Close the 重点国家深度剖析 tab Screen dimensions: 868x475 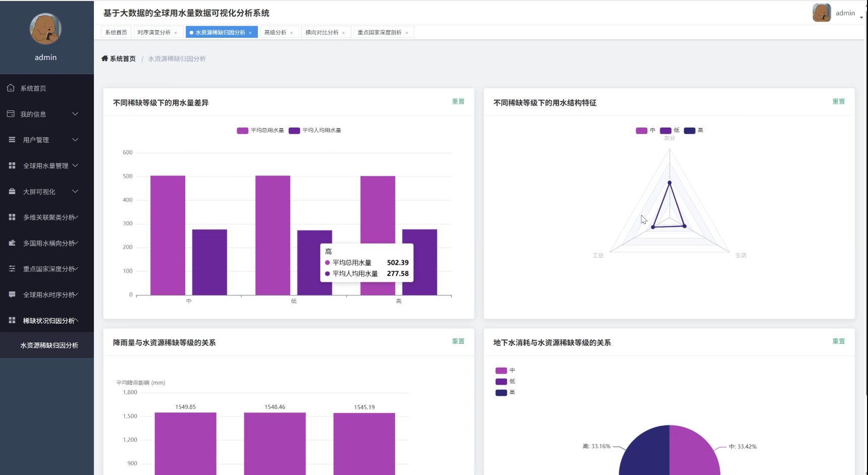[x=407, y=33]
